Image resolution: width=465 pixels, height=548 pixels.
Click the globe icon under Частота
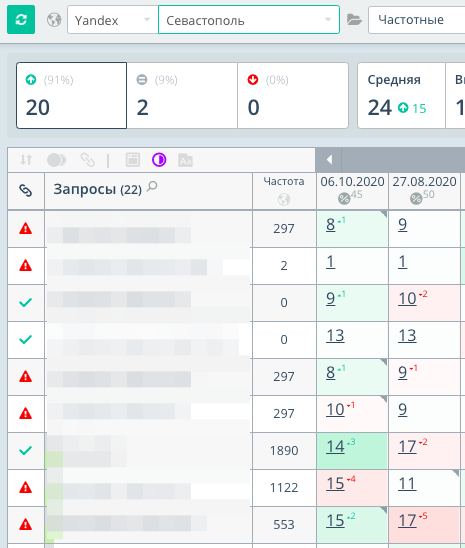click(x=284, y=200)
